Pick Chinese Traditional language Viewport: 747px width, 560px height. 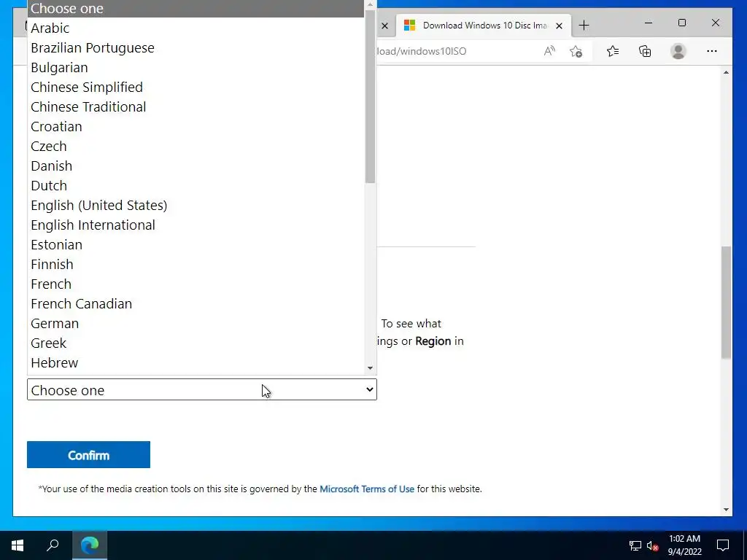(x=196, y=106)
